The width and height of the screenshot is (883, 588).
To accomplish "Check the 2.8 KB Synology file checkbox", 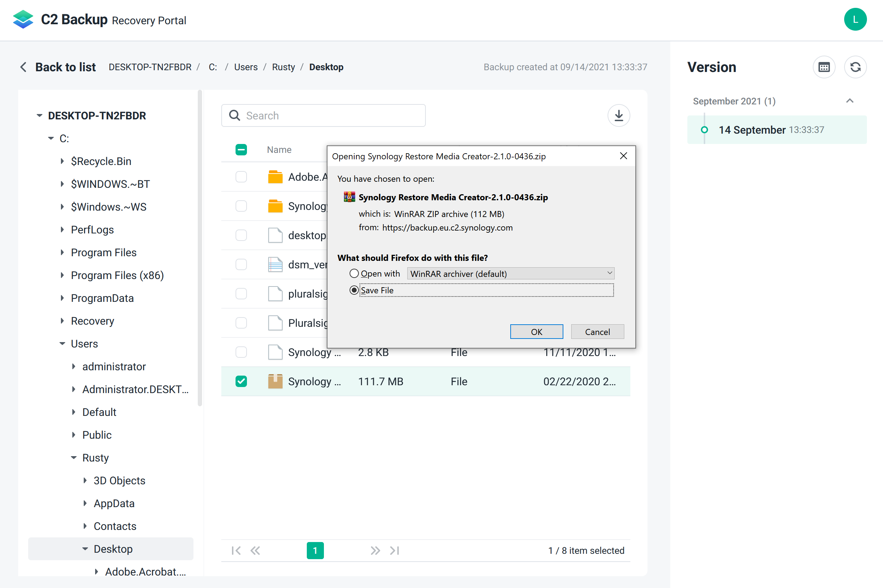I will click(241, 352).
